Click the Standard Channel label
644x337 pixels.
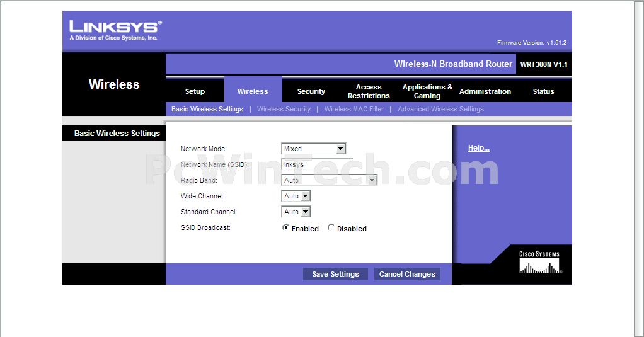click(x=209, y=212)
